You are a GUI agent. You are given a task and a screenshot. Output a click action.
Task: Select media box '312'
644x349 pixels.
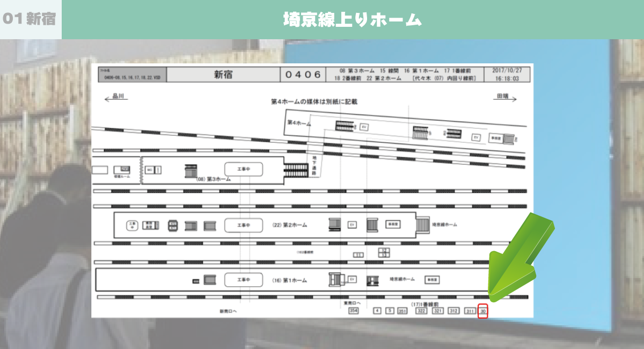click(453, 311)
